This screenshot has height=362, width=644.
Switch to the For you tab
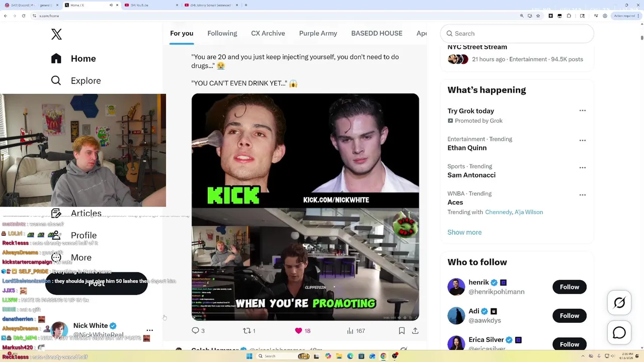pos(182,33)
